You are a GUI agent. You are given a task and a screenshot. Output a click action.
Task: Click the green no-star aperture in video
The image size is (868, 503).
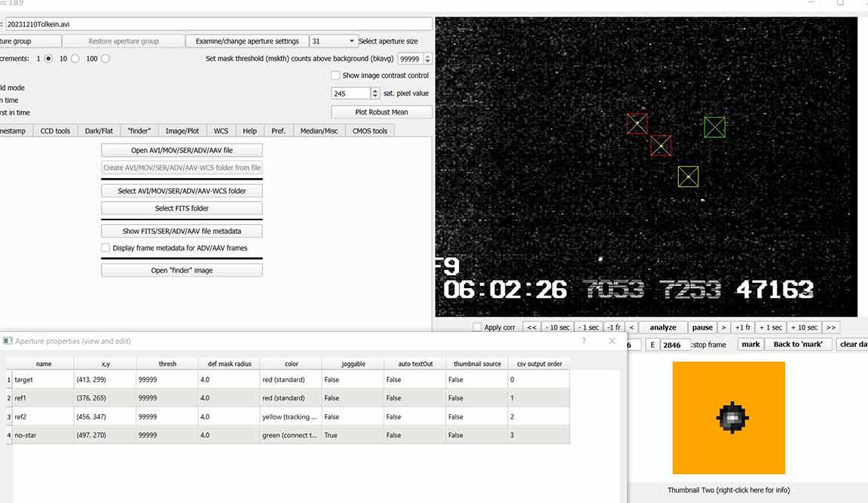tap(714, 127)
